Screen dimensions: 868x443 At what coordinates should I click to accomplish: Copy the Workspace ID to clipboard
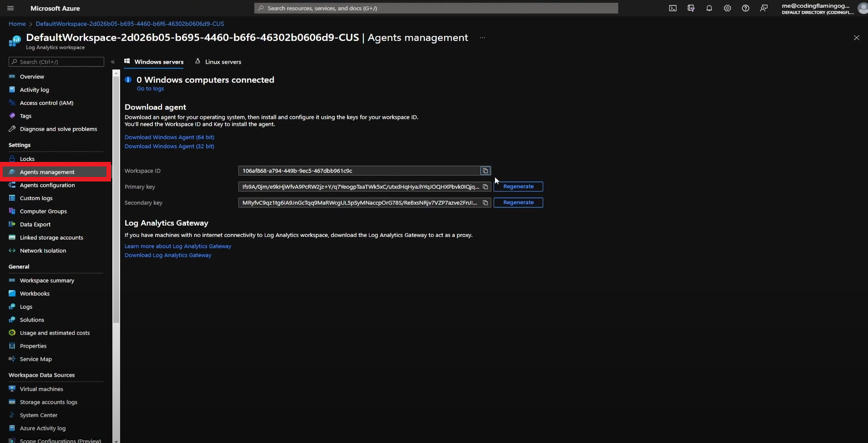tap(485, 171)
